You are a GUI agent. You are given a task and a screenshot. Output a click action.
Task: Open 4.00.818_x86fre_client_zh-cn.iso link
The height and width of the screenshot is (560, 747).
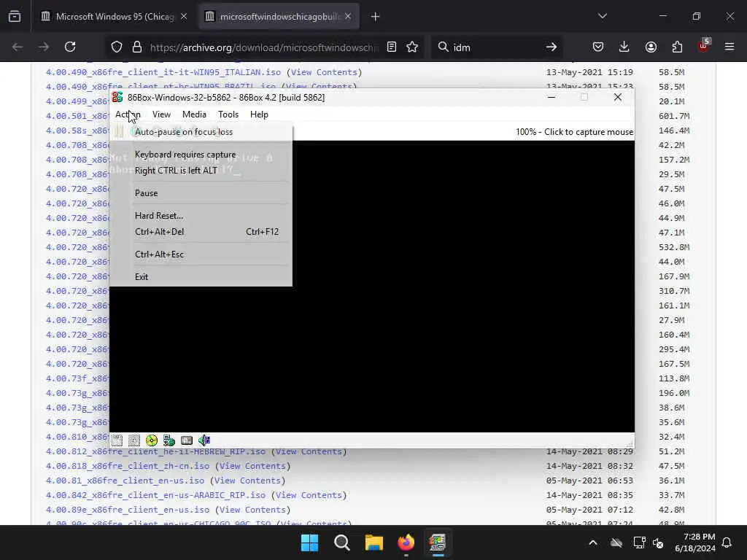pos(128,466)
